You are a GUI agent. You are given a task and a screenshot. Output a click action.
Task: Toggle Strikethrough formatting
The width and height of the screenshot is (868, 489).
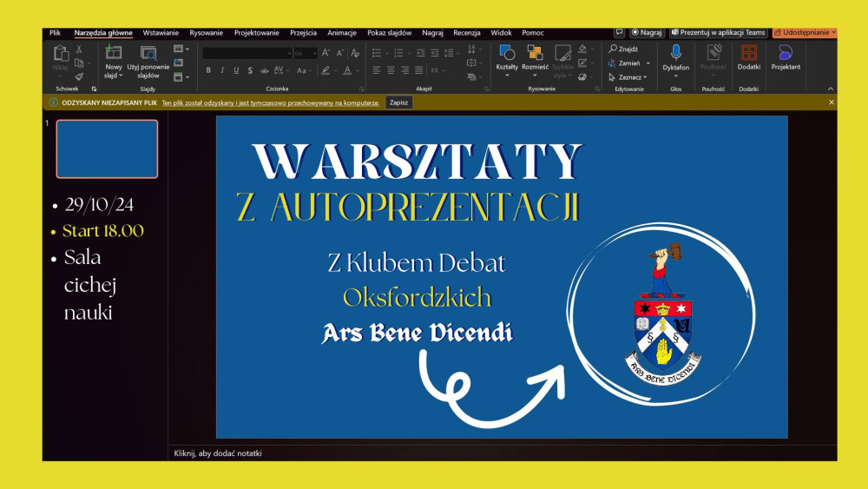point(264,70)
